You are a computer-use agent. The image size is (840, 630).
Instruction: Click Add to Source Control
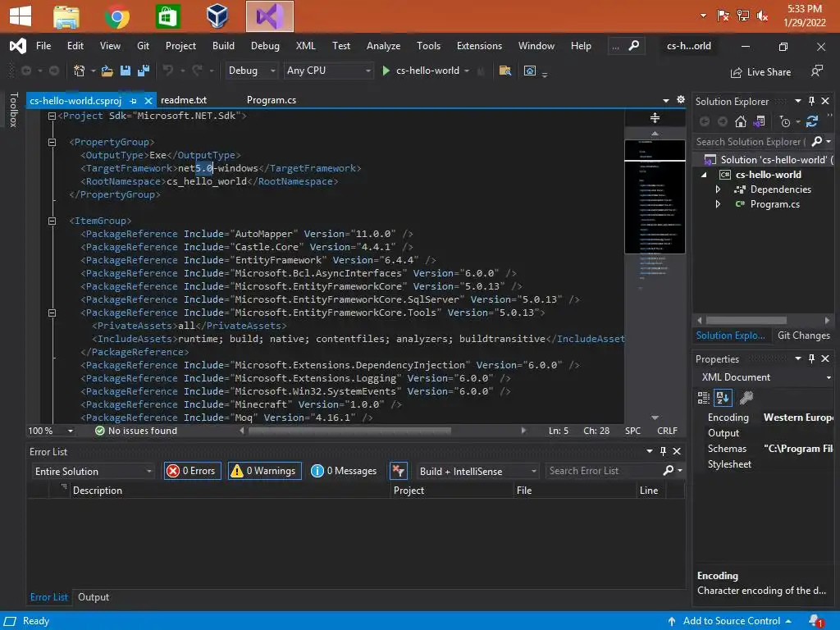point(731,621)
